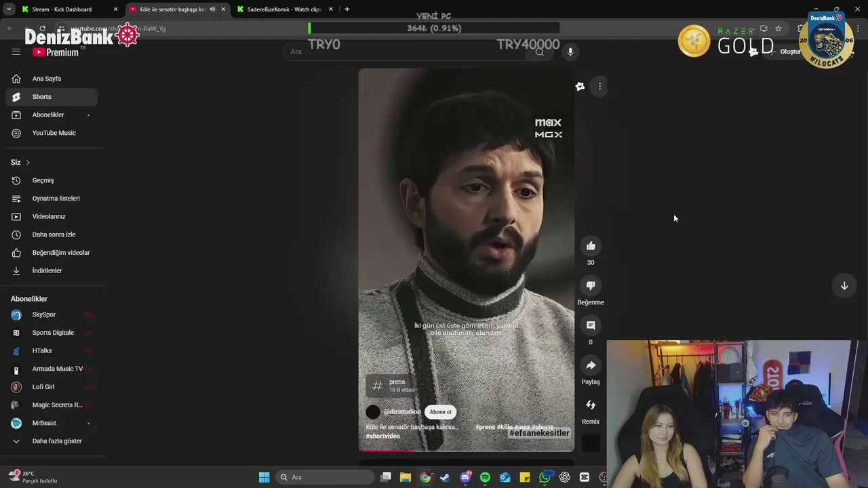Open the prens hashtag chip
Viewport: 868px width, 488px height.
pyautogui.click(x=391, y=386)
